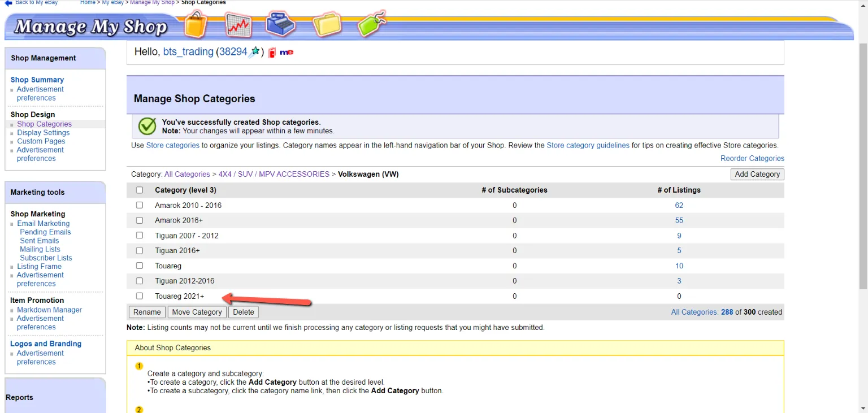Screen dimensions: 868x413
Task: Open the 5 listings link for Tiguan 2016+
Action: click(x=679, y=250)
